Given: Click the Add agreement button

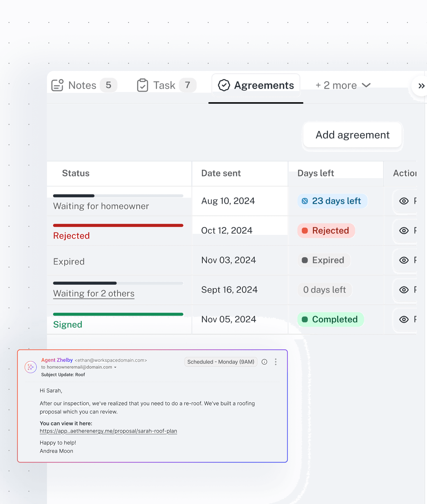Looking at the screenshot, I should click(352, 135).
